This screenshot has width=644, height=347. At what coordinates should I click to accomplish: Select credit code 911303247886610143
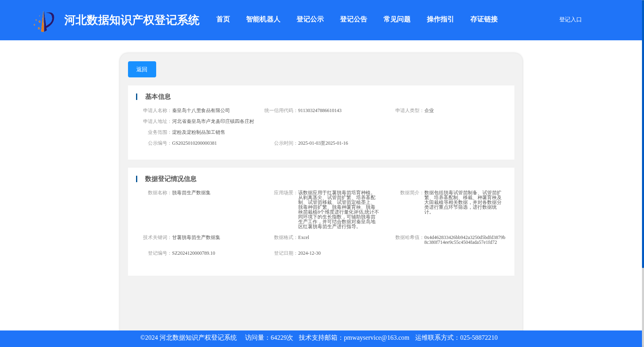320,110
